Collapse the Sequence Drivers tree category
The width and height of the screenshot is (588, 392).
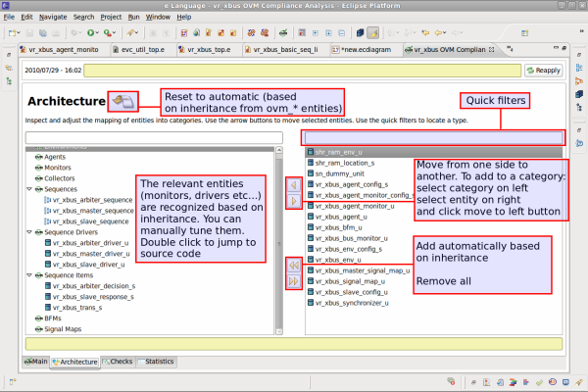(x=29, y=232)
